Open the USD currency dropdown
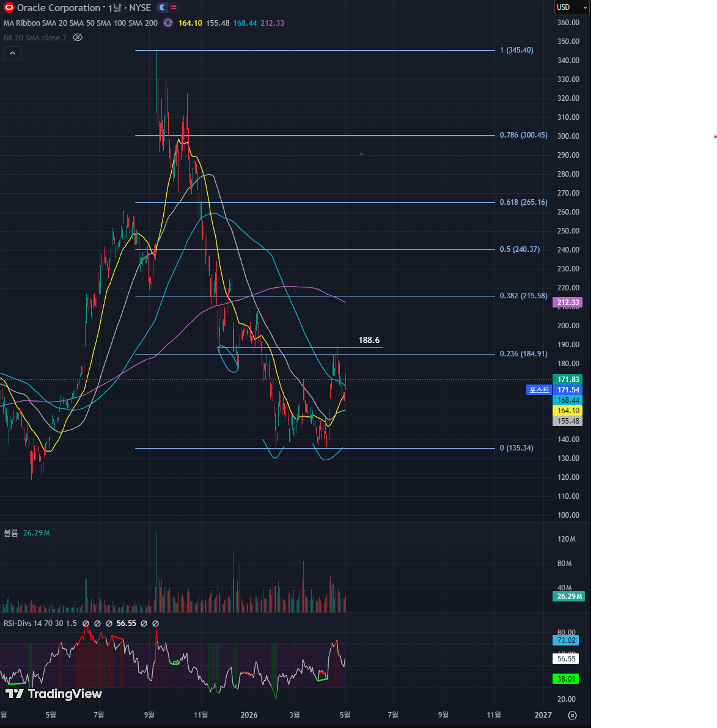This screenshot has height=728, width=717. [x=572, y=7]
